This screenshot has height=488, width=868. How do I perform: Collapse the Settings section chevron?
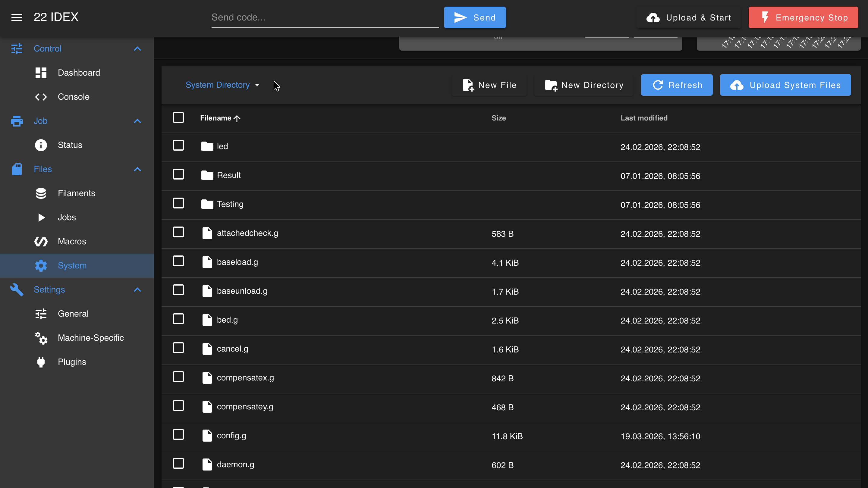coord(137,290)
